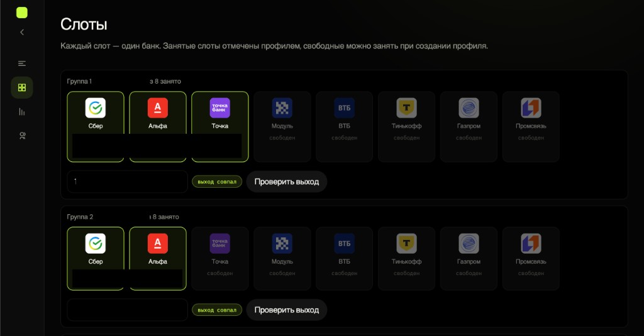The image size is (644, 336).
Task: Select the Сбер slot in Группа 1
Action: [x=96, y=127]
